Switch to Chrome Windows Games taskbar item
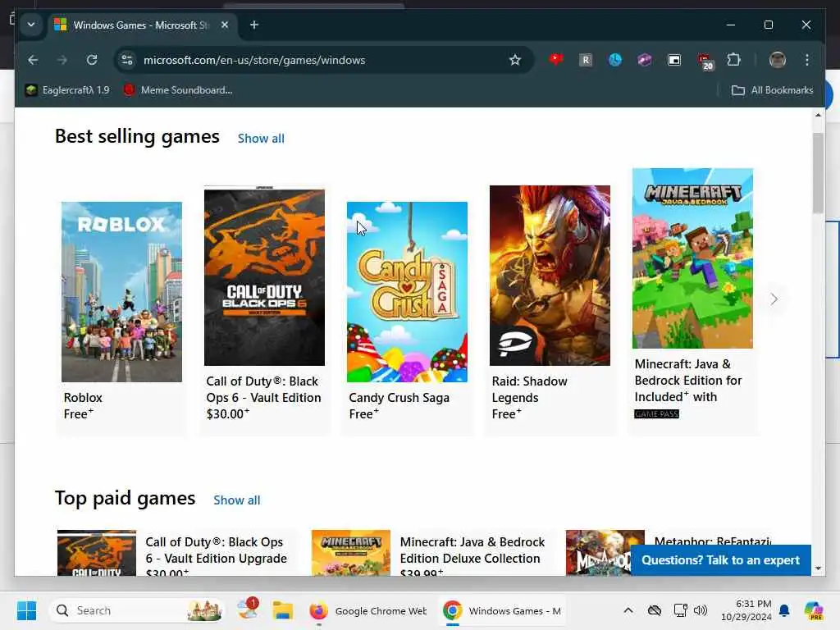The width and height of the screenshot is (840, 630). pyautogui.click(x=502, y=610)
